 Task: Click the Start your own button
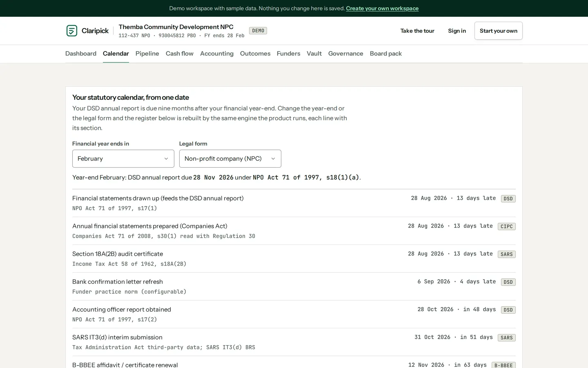tap(499, 31)
